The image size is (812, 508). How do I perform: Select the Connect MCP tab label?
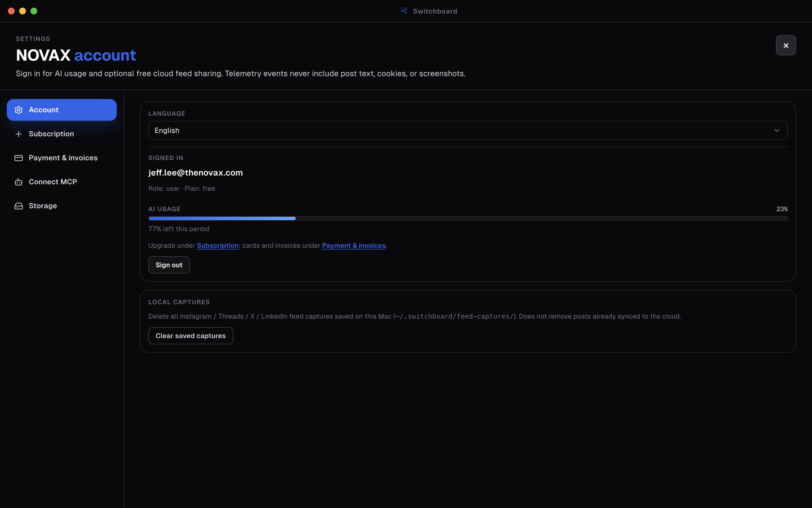point(53,182)
